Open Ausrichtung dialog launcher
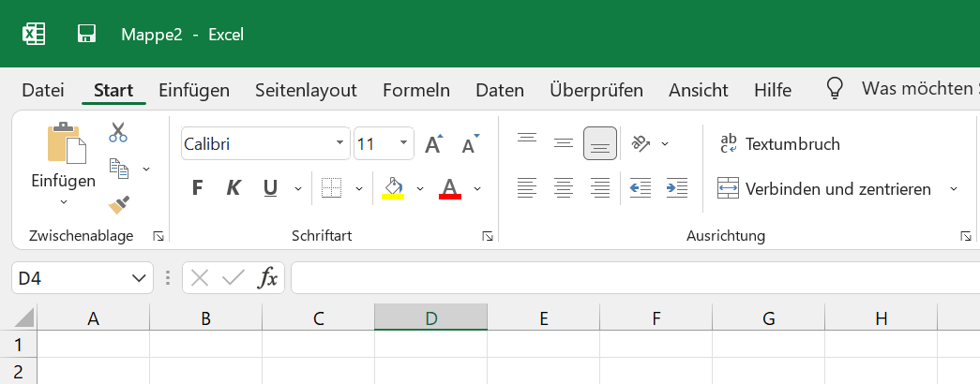 tap(966, 236)
